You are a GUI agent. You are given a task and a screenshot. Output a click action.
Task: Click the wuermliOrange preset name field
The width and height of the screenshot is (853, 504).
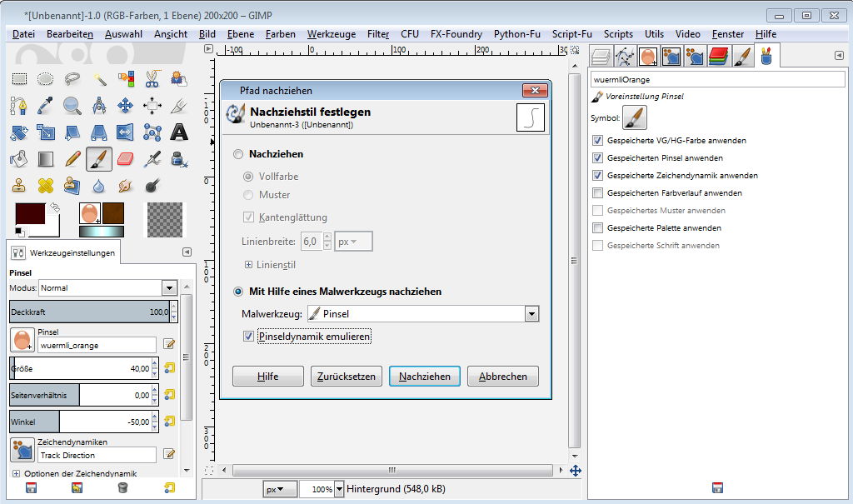717,79
